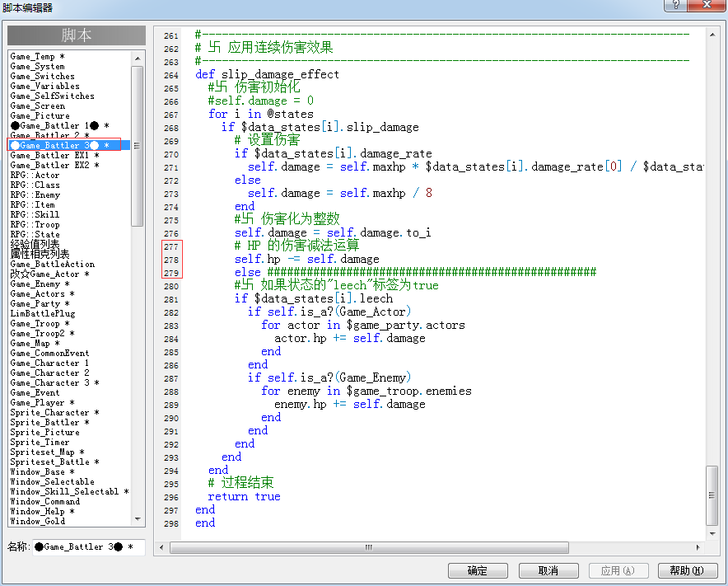Click script list scroll-down arrow
Image resolution: width=728 pixels, height=586 pixels.
point(138,518)
